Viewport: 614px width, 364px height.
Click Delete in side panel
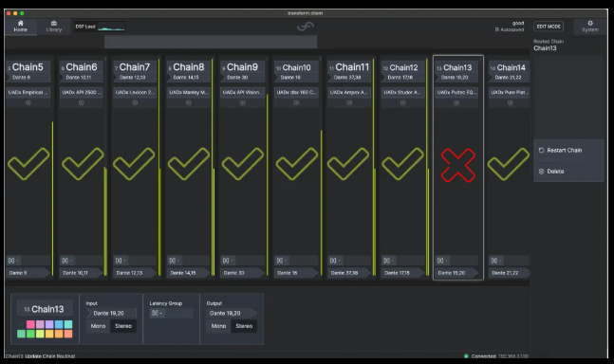point(568,172)
